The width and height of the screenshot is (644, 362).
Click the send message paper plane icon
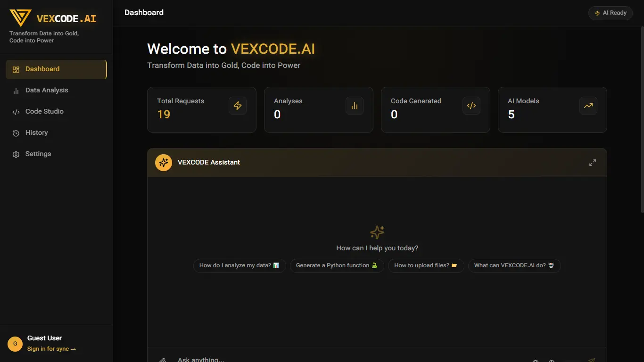click(x=592, y=360)
